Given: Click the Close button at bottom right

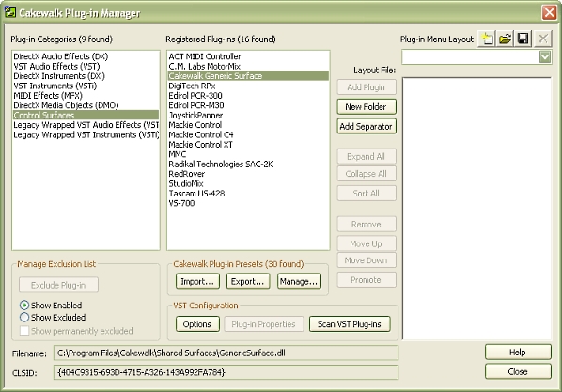Looking at the screenshot, I should click(x=518, y=371).
